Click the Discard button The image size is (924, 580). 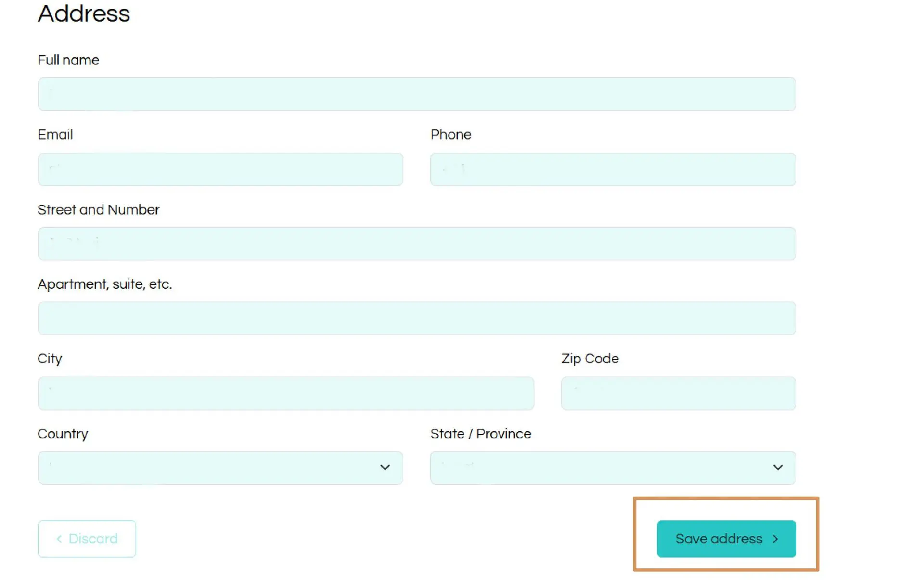pos(87,539)
